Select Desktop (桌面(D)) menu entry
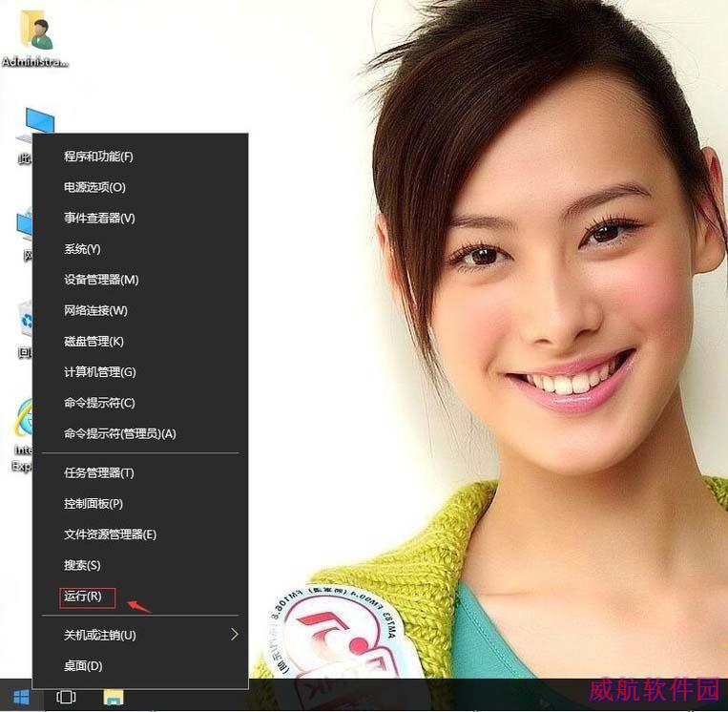728x712 pixels. coord(140,666)
